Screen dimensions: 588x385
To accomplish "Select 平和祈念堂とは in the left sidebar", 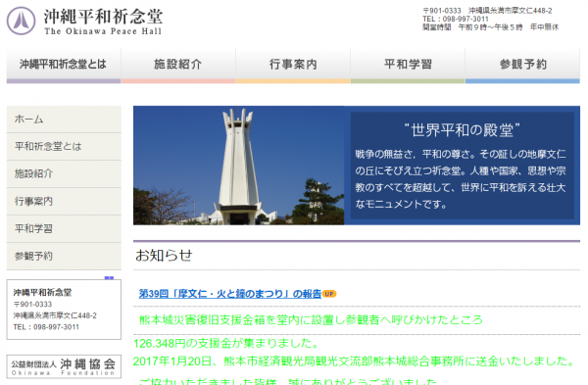I will coord(64,147).
